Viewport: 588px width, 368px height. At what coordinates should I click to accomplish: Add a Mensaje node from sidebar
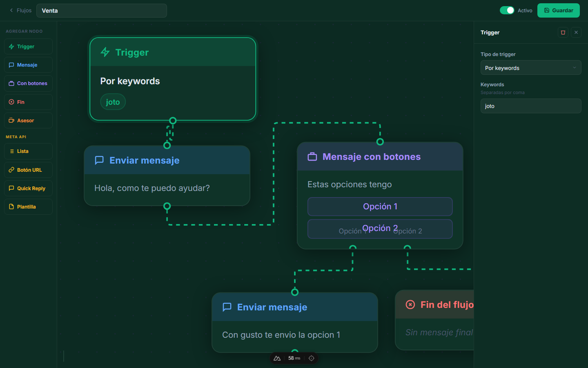pyautogui.click(x=28, y=65)
